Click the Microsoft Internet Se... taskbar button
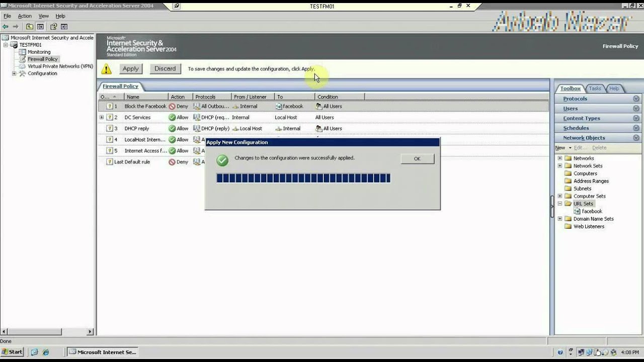Screen dimensions: 644x362 coord(103,352)
